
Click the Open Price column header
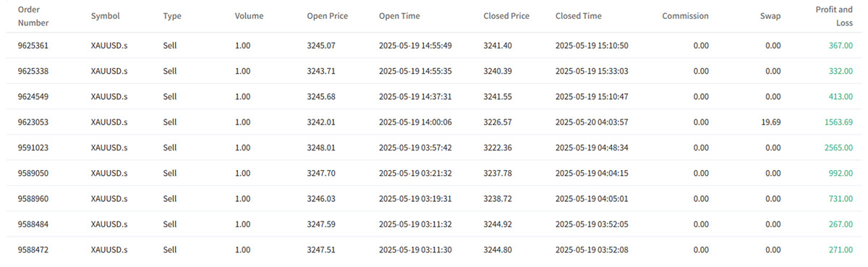327,16
